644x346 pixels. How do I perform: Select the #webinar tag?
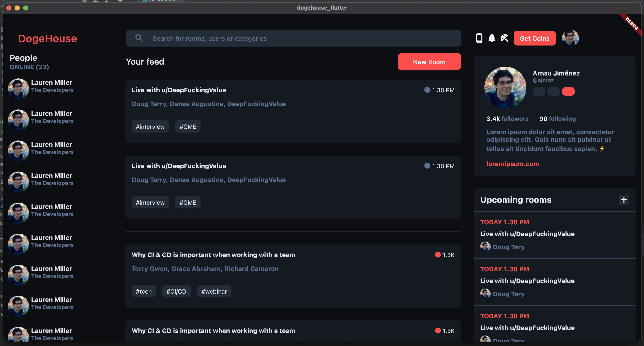(x=214, y=291)
